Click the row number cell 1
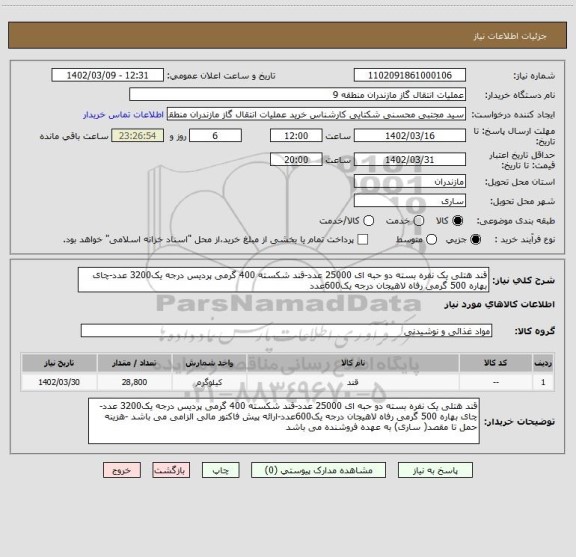The image size is (576, 557). 543,382
